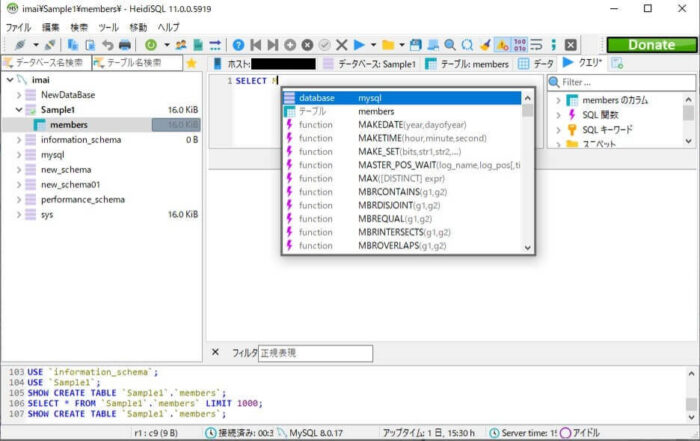Image resolution: width=700 pixels, height=441 pixels.
Task: Open the User manager people icon
Action: (x=181, y=45)
